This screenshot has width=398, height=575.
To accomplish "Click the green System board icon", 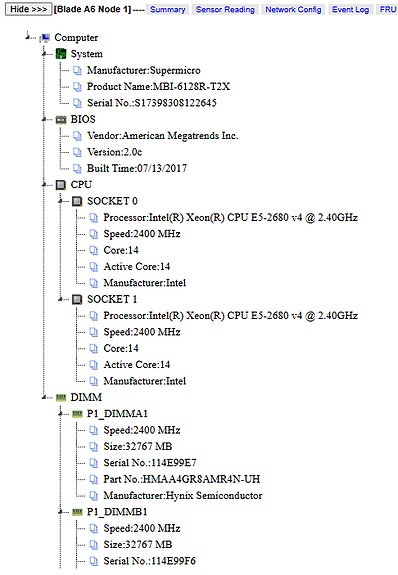I will 61,54.
